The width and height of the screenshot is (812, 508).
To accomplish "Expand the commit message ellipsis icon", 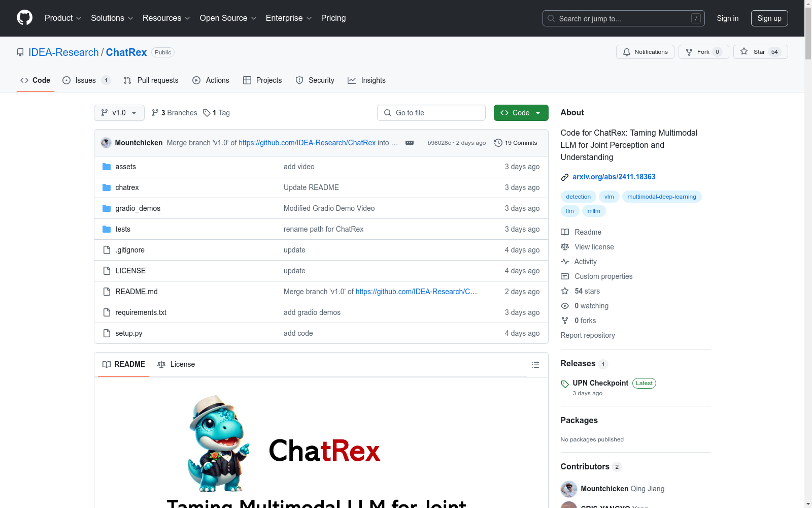I will tap(410, 143).
